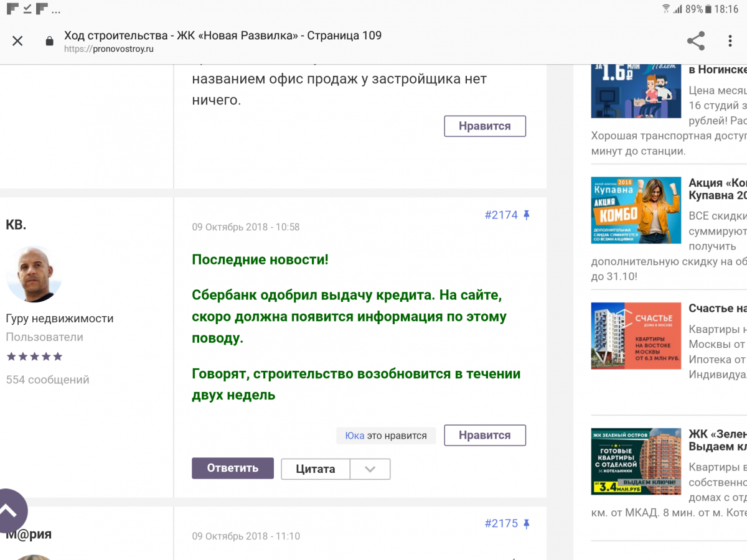Open the «в Ногинске» ad title link
Screen dimensions: 747x560
(718, 70)
